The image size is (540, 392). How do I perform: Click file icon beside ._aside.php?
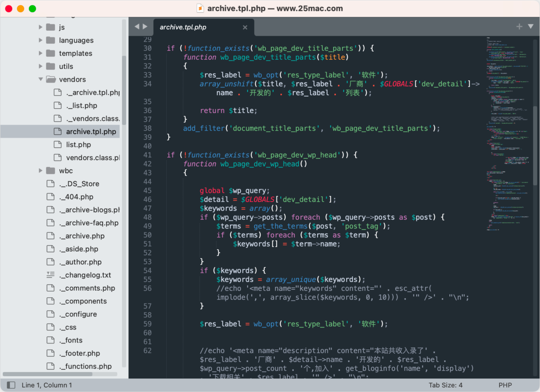click(x=50, y=248)
